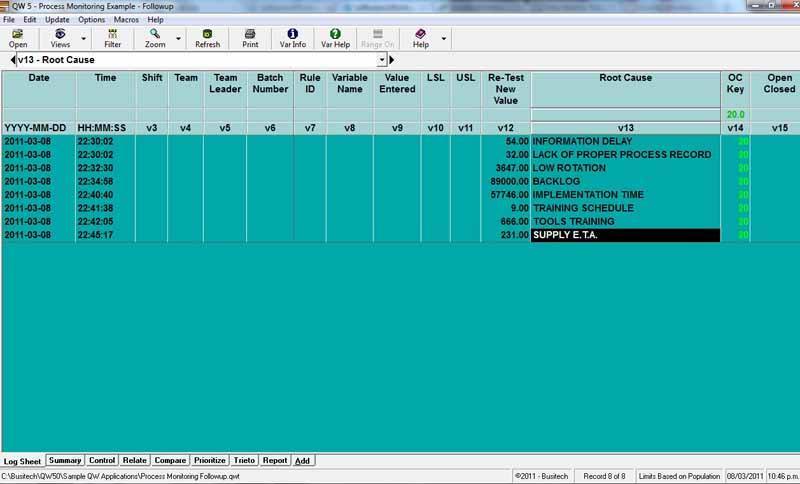Go to previous variable with left arrow
800x484 pixels.
tap(13, 60)
